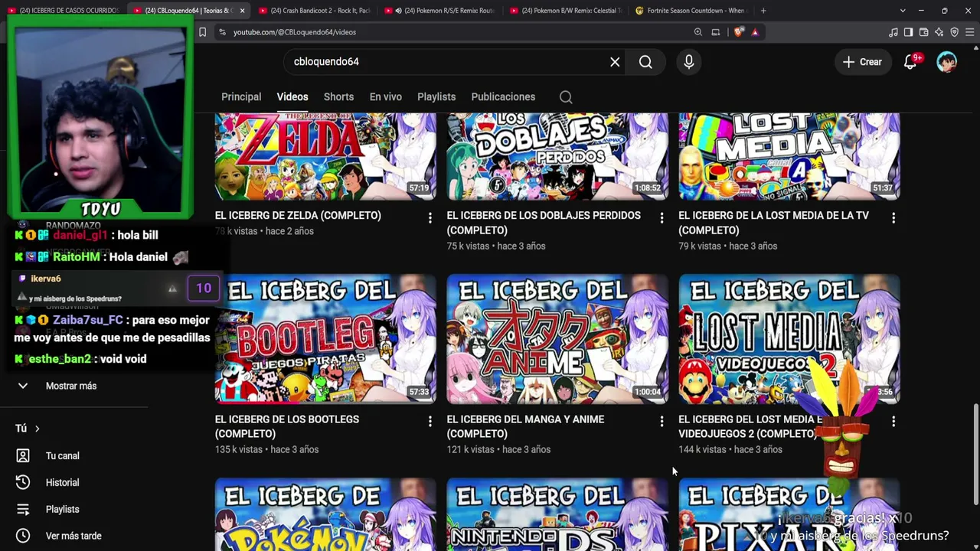Open options for MANGA Y ANIME video
980x551 pixels.
[x=662, y=422]
